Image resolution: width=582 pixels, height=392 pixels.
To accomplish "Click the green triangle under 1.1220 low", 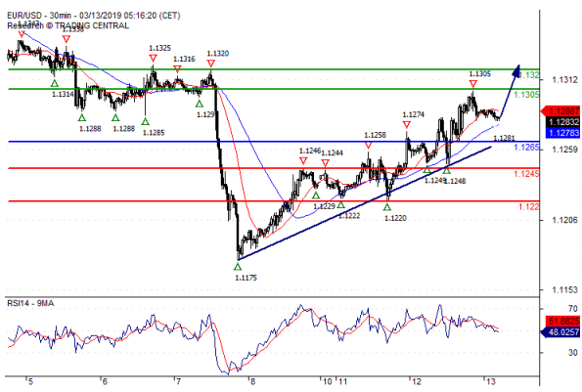I will [387, 207].
